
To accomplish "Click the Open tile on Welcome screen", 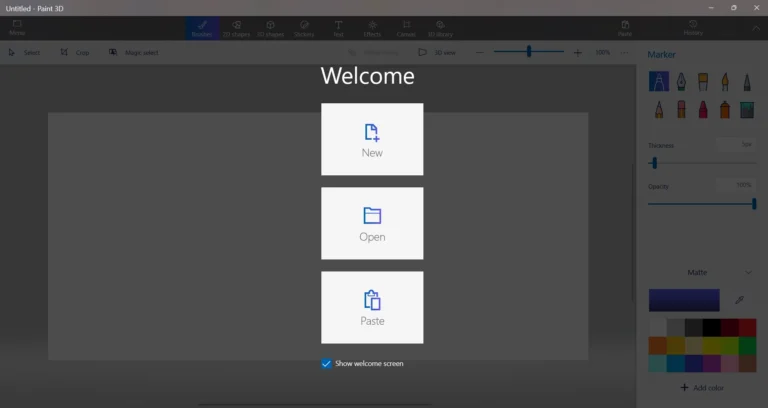I will (372, 223).
